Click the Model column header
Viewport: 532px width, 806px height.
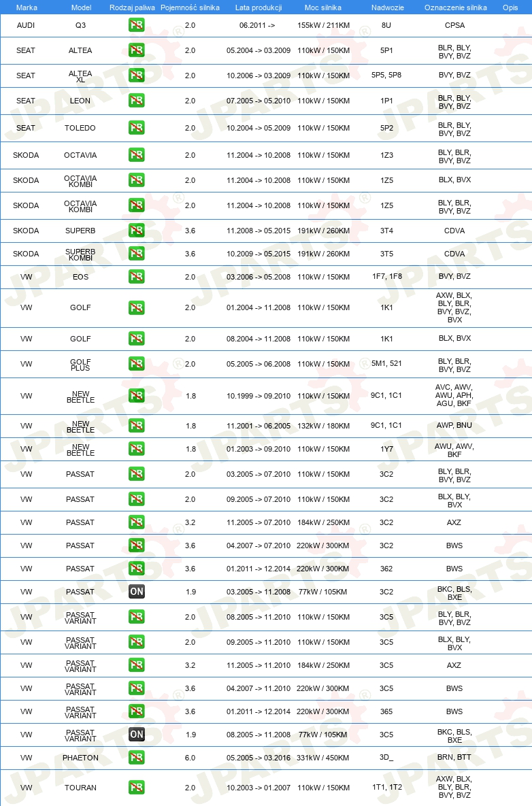coord(81,7)
